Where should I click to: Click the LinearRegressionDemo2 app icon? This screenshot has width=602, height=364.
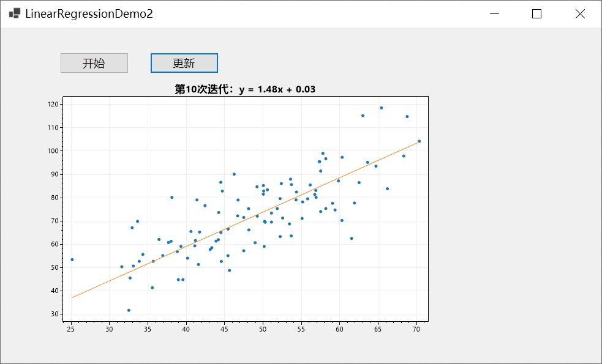pos(15,13)
